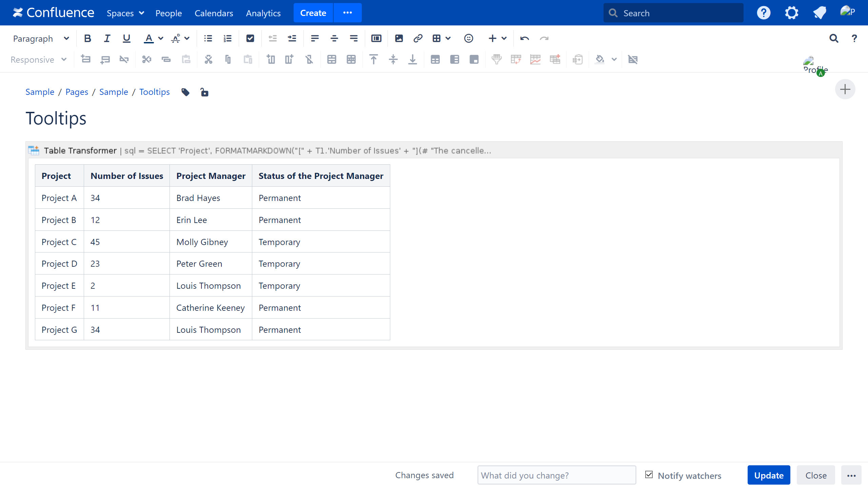Insert an image file icon
The height and width of the screenshot is (488, 868).
[399, 39]
